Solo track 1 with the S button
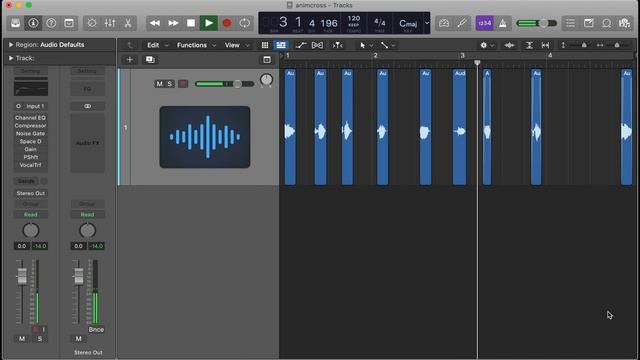Image resolution: width=640 pixels, height=360 pixels. [x=169, y=84]
